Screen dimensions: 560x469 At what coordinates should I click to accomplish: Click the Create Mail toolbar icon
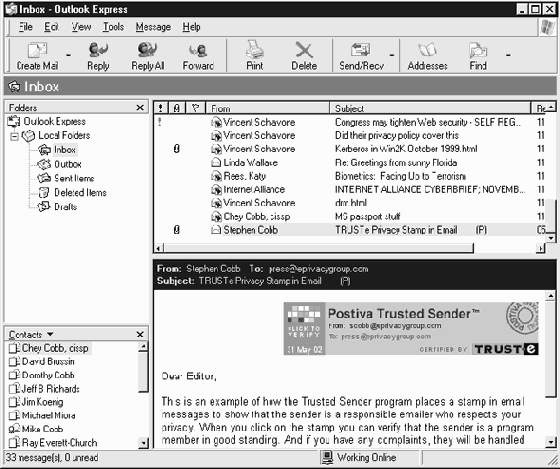[x=38, y=50]
